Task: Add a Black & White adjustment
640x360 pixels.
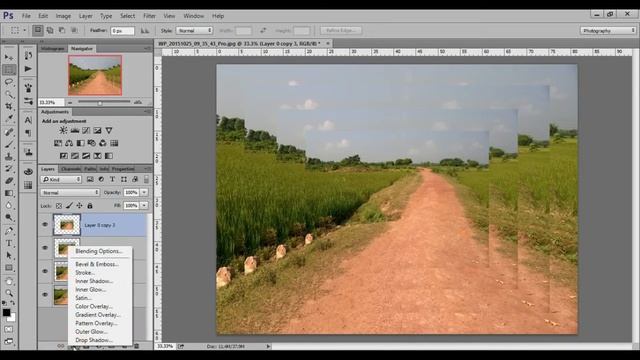Action: point(80,143)
